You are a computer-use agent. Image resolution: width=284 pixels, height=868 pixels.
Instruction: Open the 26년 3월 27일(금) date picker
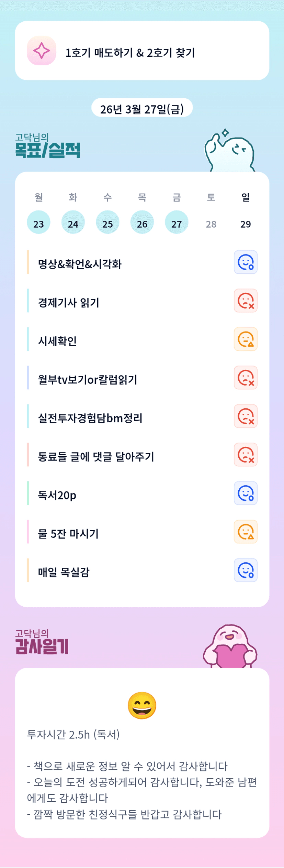tap(142, 109)
